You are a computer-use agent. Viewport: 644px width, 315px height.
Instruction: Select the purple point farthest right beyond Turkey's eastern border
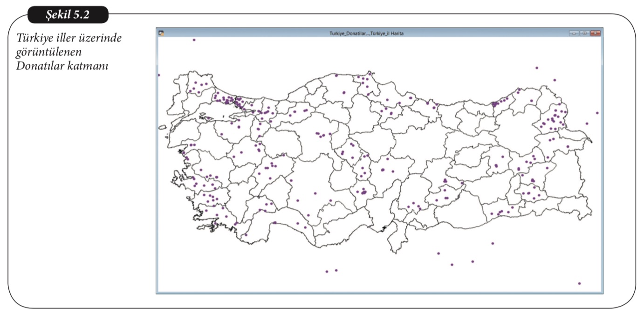(597, 113)
